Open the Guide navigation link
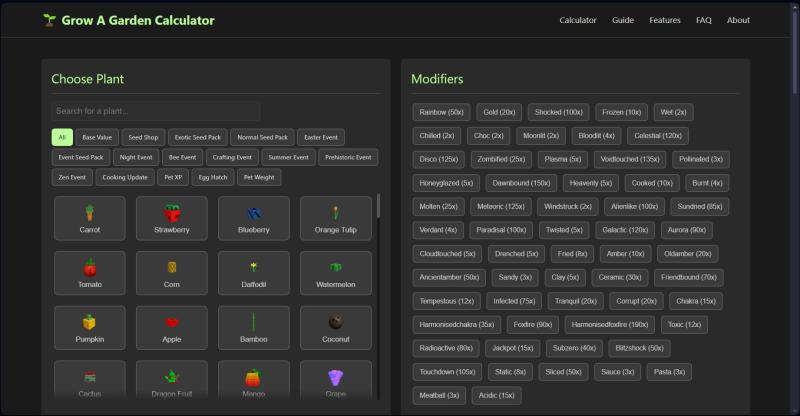This screenshot has width=800, height=416. click(623, 20)
